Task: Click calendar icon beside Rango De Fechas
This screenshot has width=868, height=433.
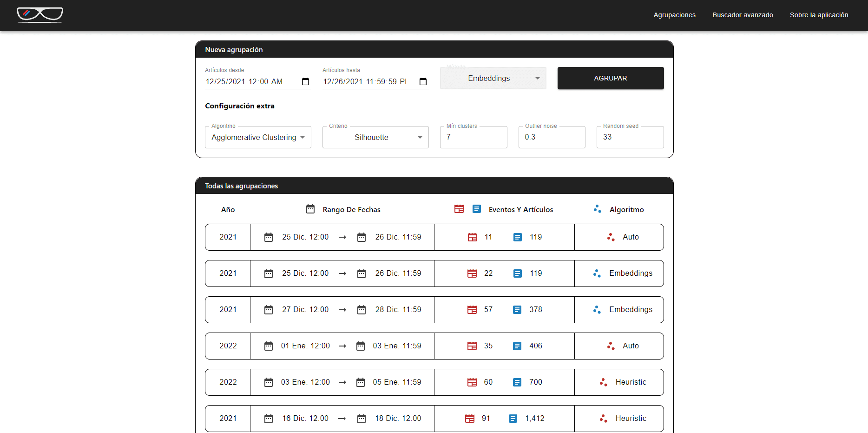Action: pyautogui.click(x=310, y=209)
